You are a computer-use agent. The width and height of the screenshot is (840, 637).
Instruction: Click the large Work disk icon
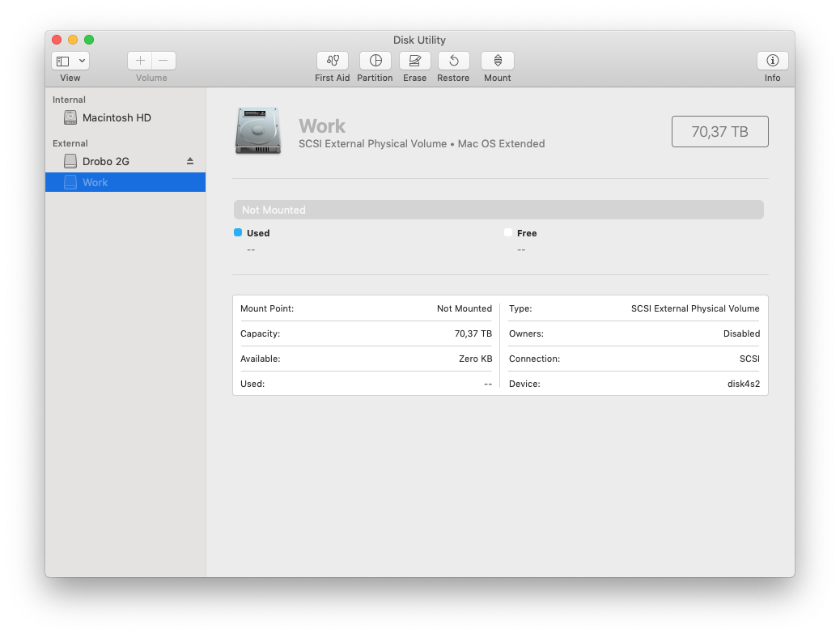click(258, 130)
